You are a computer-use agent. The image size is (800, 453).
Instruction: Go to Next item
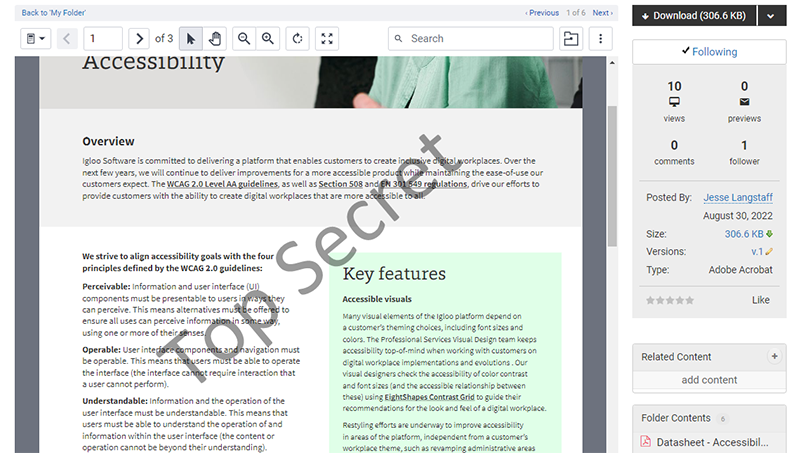[603, 13]
